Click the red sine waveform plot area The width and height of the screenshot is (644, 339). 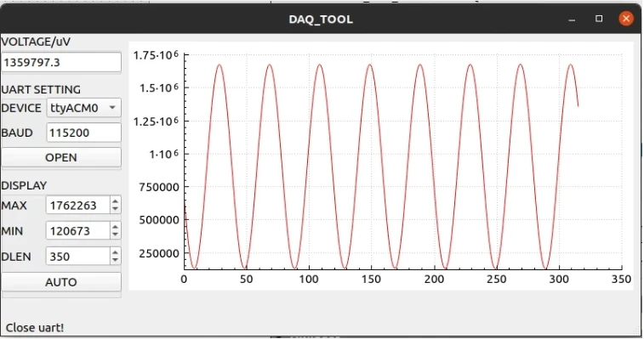coord(403,162)
